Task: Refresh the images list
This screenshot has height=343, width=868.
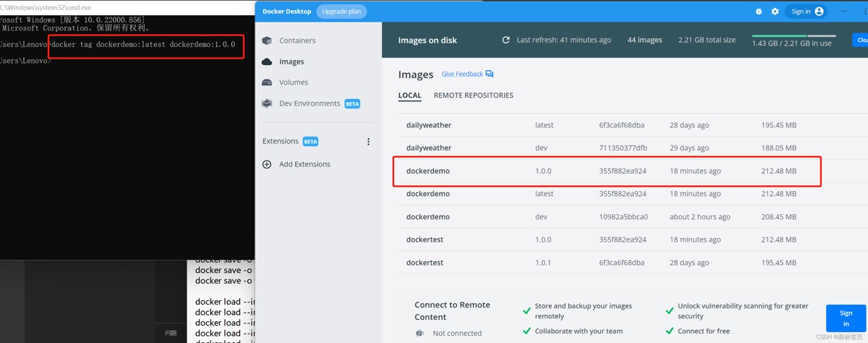Action: click(x=506, y=41)
